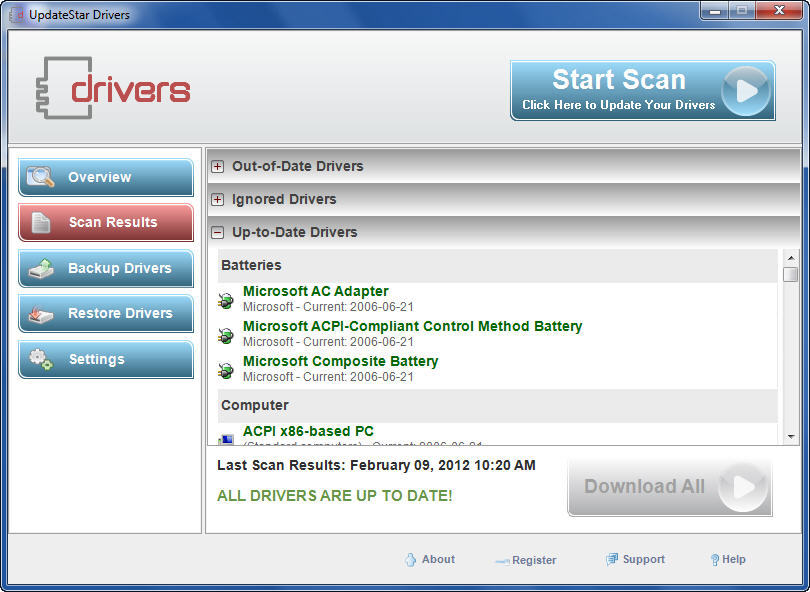Expand the Out-of-Date Drivers section
The width and height of the screenshot is (810, 592).
coord(217,166)
